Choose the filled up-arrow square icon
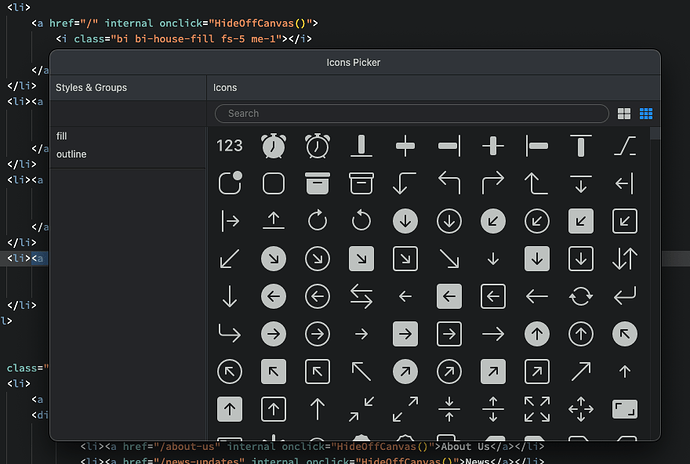 pos(230,409)
